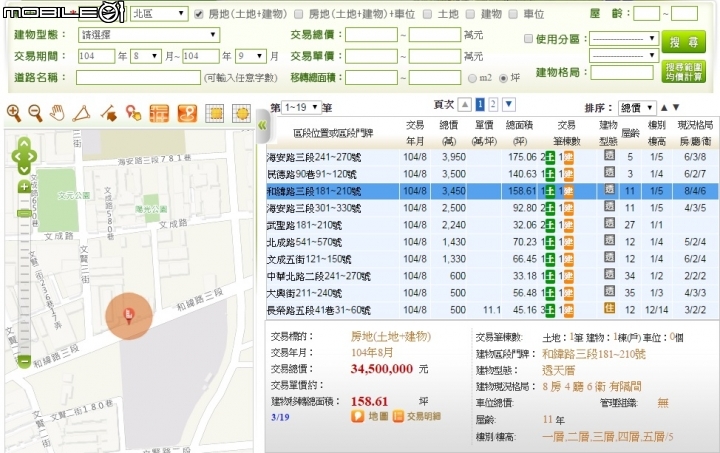Select the location pin search tool
The height and width of the screenshot is (453, 720).
coord(133,113)
